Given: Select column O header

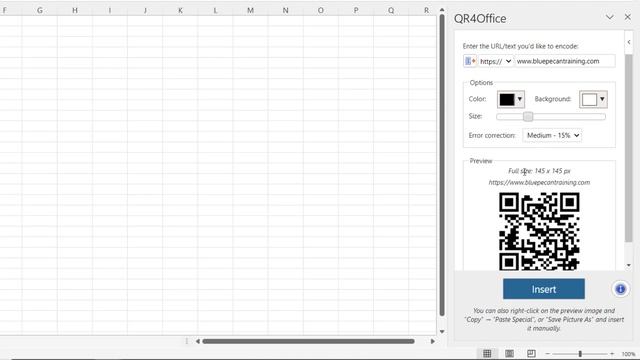Looking at the screenshot, I should point(320,11).
